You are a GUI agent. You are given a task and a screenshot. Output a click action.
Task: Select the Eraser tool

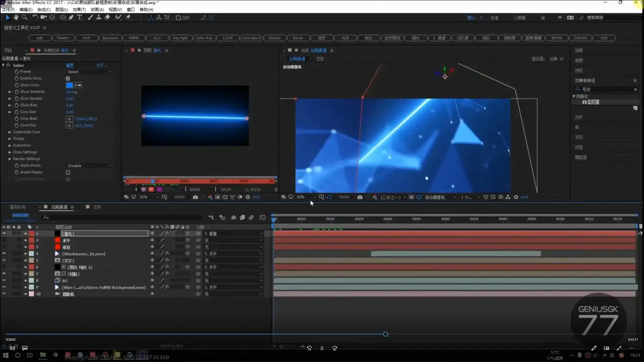[x=107, y=17]
